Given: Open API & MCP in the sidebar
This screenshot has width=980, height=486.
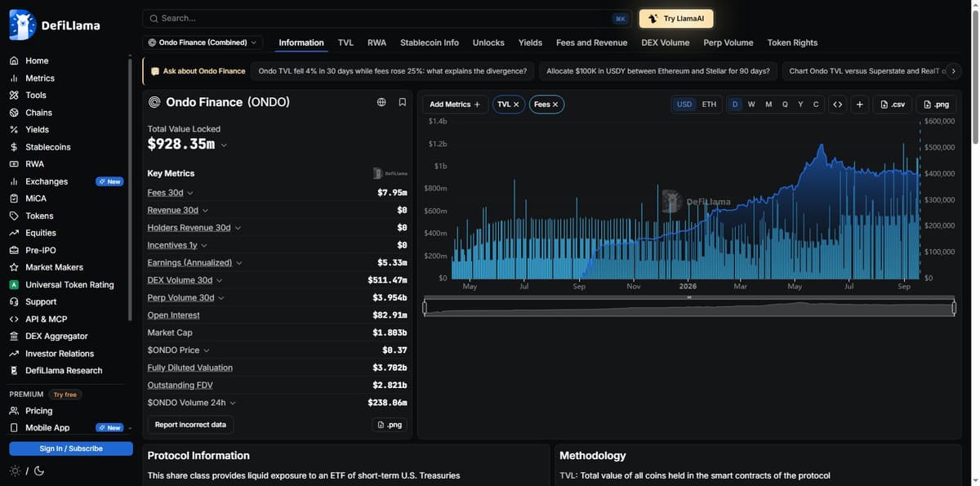Looking at the screenshot, I should pyautogui.click(x=47, y=319).
